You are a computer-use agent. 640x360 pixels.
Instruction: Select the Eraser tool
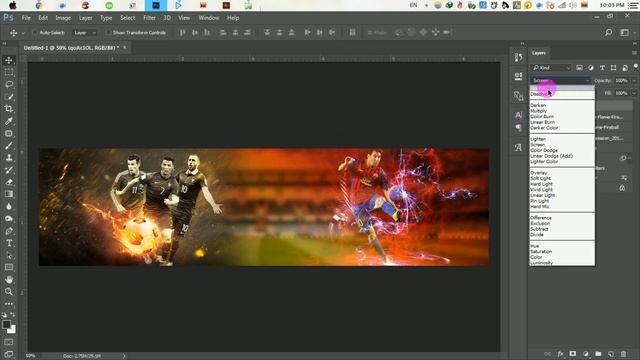coord(9,182)
